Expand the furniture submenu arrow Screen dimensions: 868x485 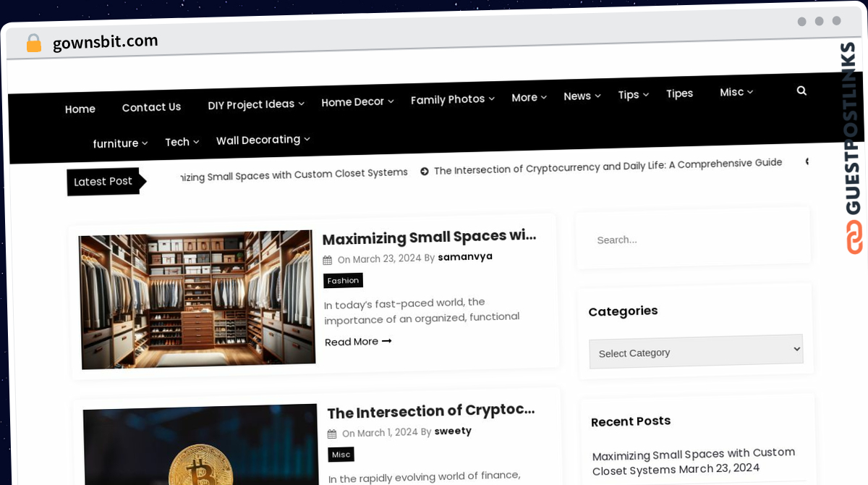[145, 143]
